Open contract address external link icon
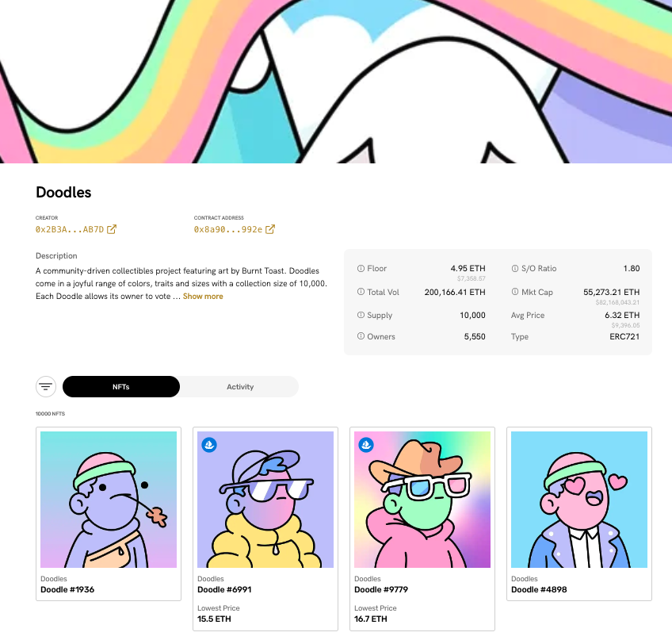This screenshot has height=640, width=672. pos(270,229)
